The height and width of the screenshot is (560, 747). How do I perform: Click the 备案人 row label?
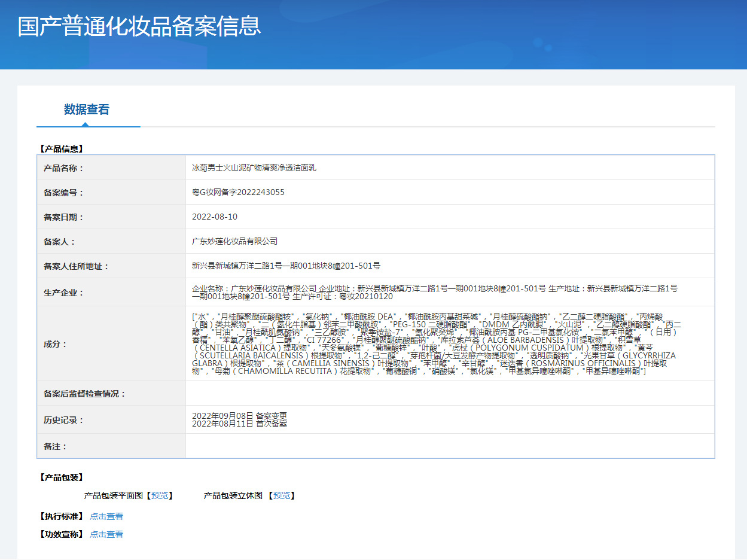(60, 242)
